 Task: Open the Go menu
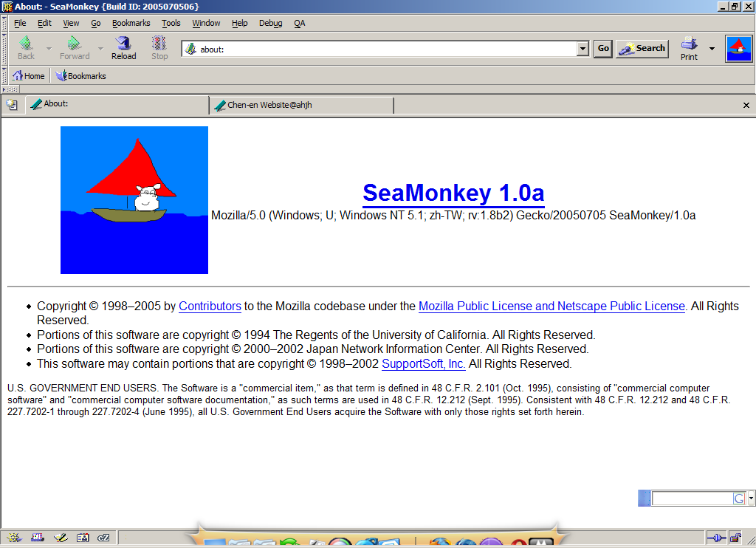pos(95,23)
